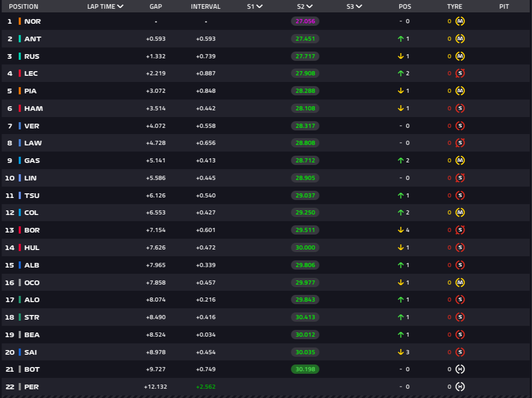Click yellow down arrow in BOR row
532x398 pixels.
401,230
